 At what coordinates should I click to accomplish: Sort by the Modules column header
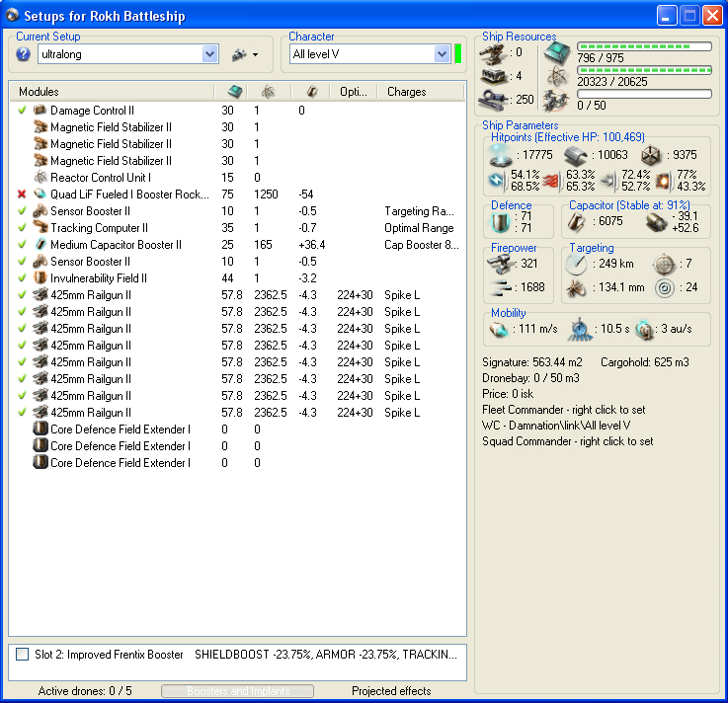pyautogui.click(x=39, y=92)
